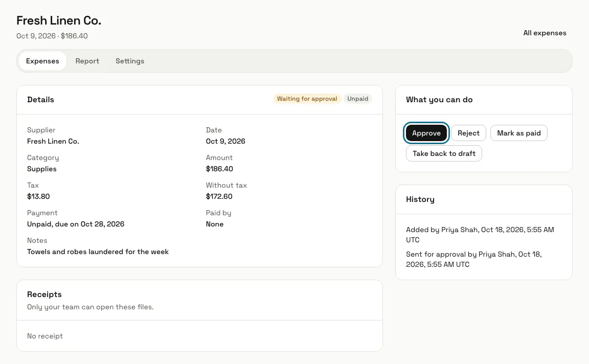
Task: Click the No receipt text
Action: (44, 336)
